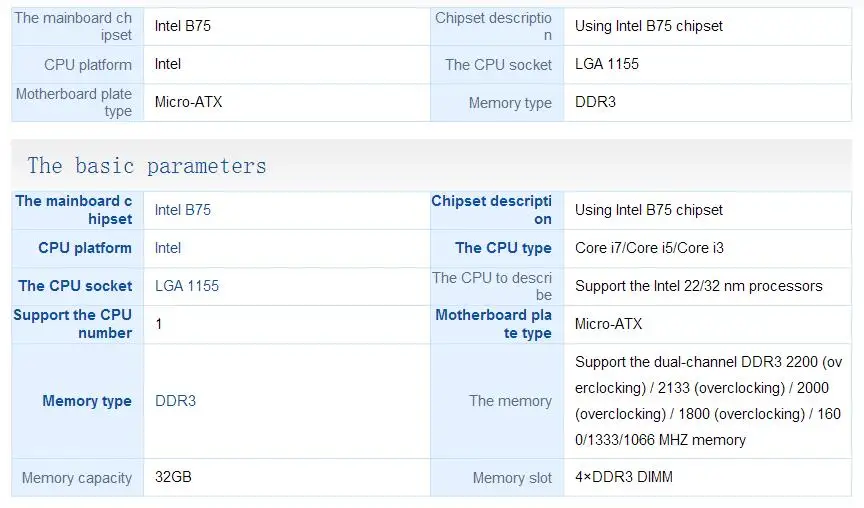Open 'The CPU type' link

pos(503,248)
